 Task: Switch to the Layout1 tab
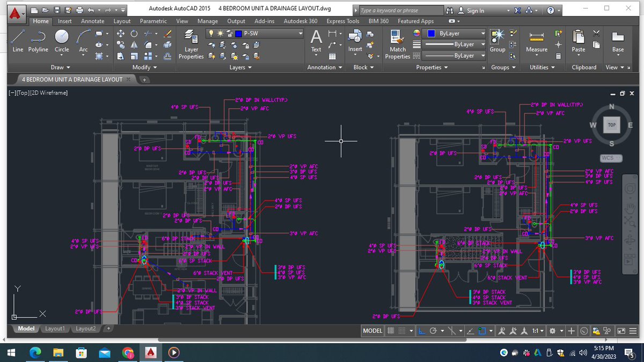click(x=55, y=328)
